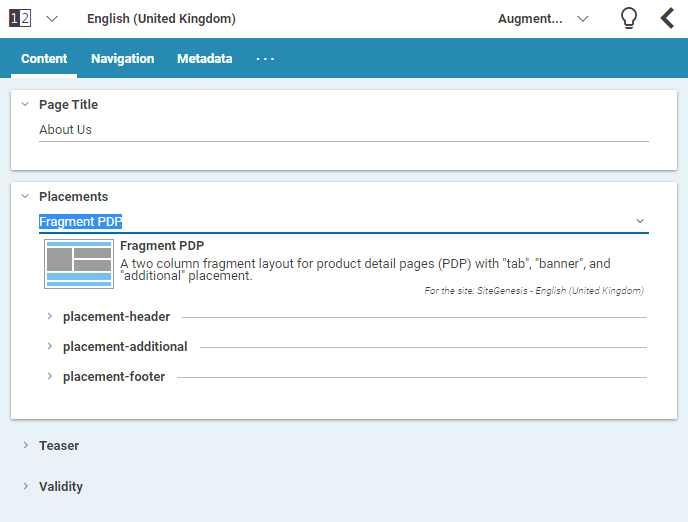
Task: Switch to the Content tab
Action: pos(44,59)
